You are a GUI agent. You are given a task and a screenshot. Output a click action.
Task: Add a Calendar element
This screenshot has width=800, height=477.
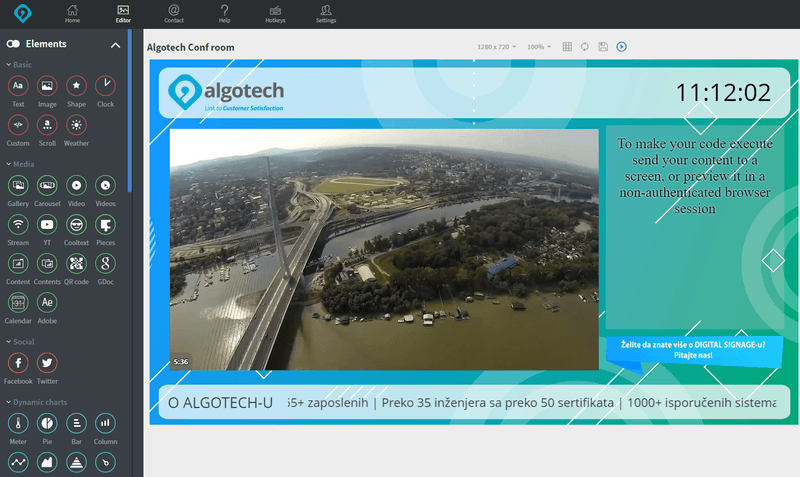tap(18, 303)
